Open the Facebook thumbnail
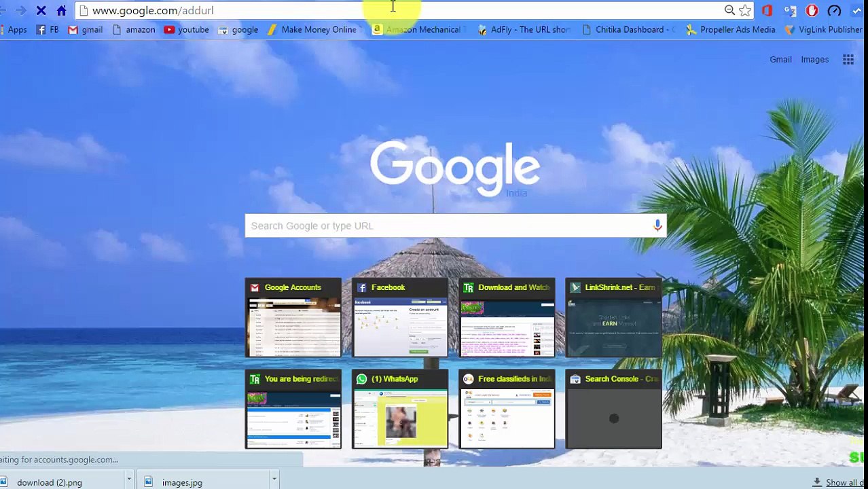This screenshot has width=868, height=489. pyautogui.click(x=400, y=317)
